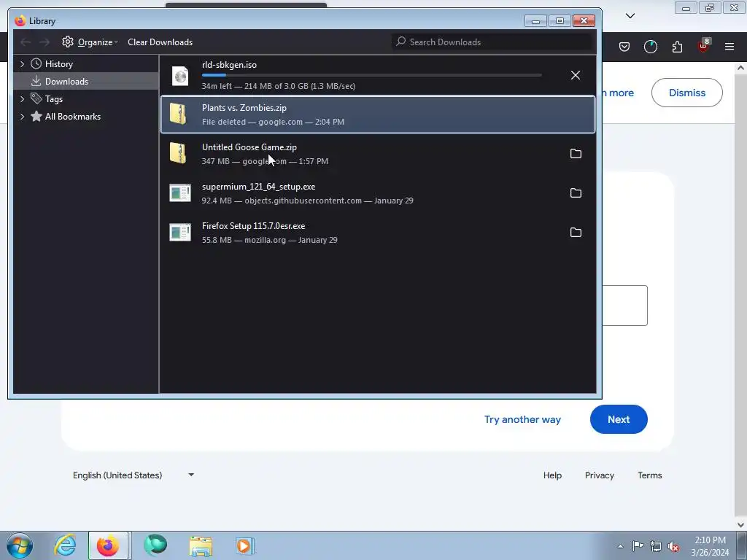Open the circular progress toolbar icon in Firefox

pyautogui.click(x=650, y=47)
